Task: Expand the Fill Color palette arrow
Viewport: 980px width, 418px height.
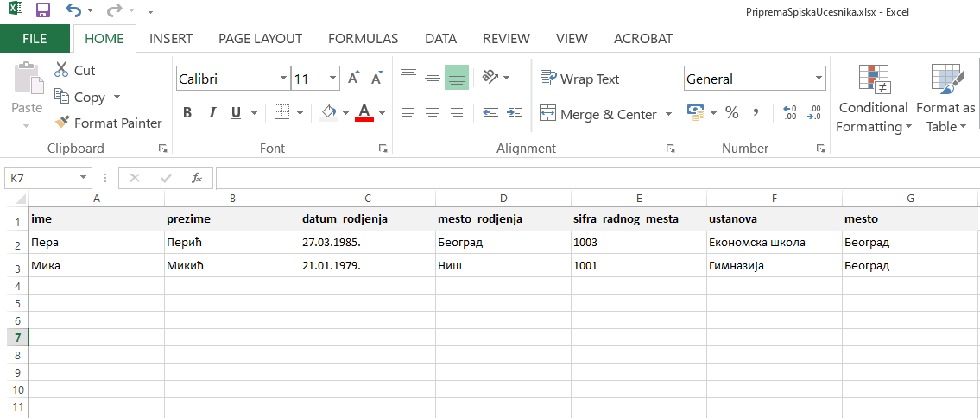Action: coord(345,113)
